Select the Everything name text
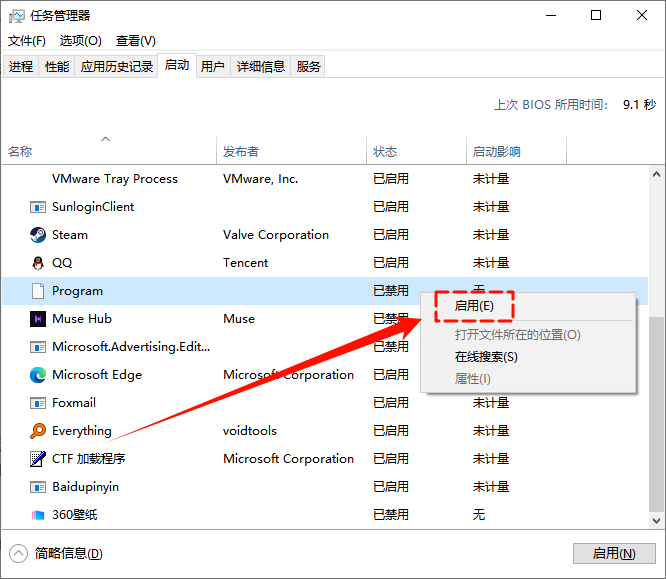666x579 pixels. pyautogui.click(x=82, y=431)
